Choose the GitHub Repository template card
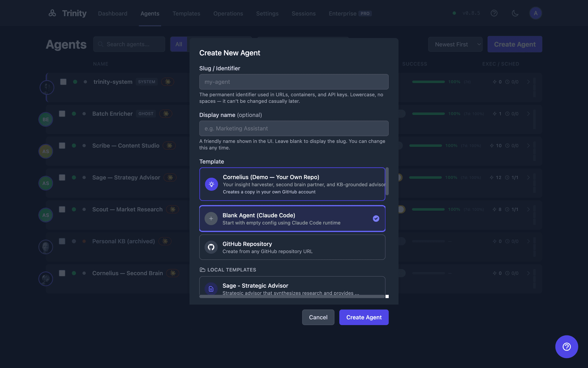 click(x=292, y=247)
